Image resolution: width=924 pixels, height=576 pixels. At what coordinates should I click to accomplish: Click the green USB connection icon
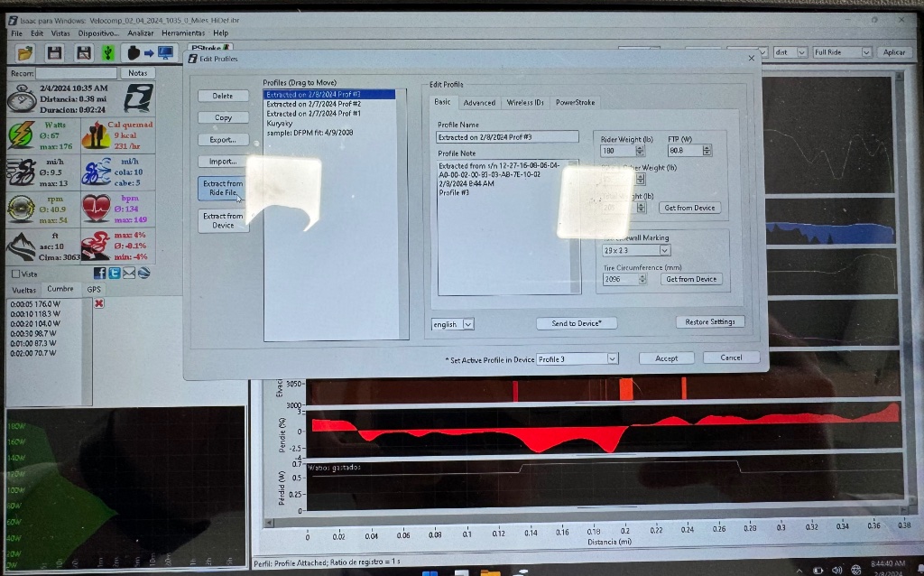108,53
